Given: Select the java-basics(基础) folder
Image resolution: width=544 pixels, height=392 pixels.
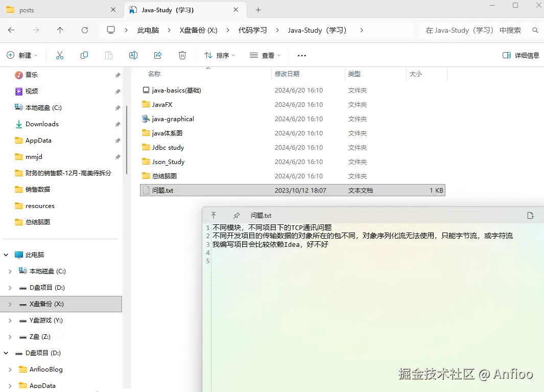Looking at the screenshot, I should click(x=293, y=90).
